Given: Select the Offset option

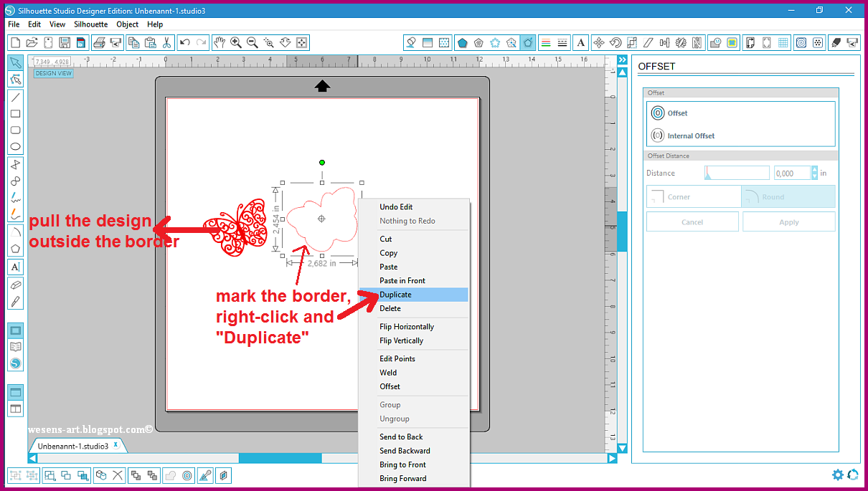Looking at the screenshot, I should [674, 113].
